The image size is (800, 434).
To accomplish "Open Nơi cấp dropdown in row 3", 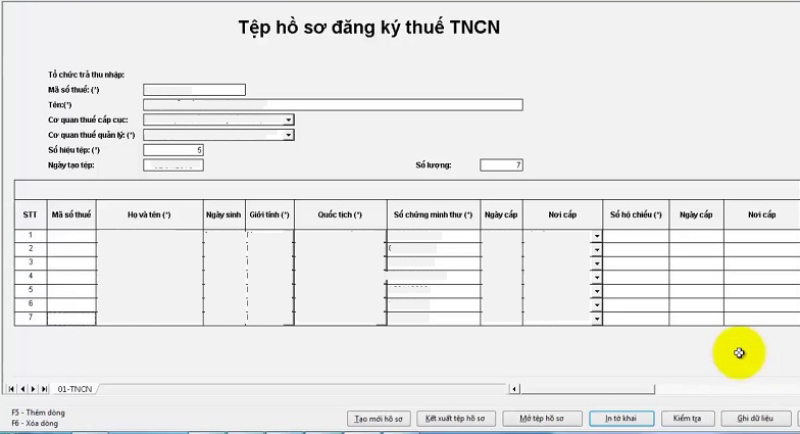I will click(597, 264).
